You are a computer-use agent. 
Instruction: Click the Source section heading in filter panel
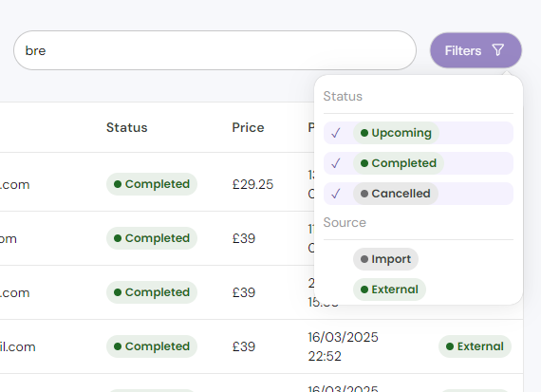pyautogui.click(x=345, y=222)
